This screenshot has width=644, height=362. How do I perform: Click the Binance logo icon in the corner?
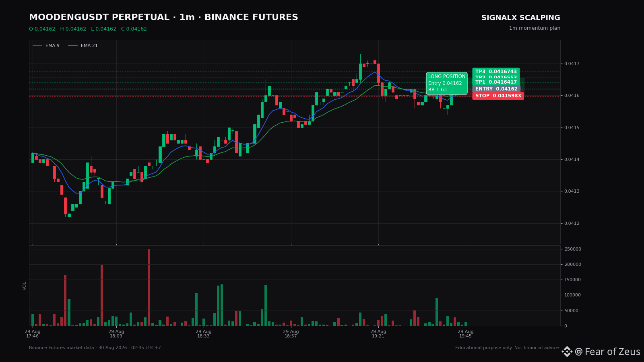567,352
